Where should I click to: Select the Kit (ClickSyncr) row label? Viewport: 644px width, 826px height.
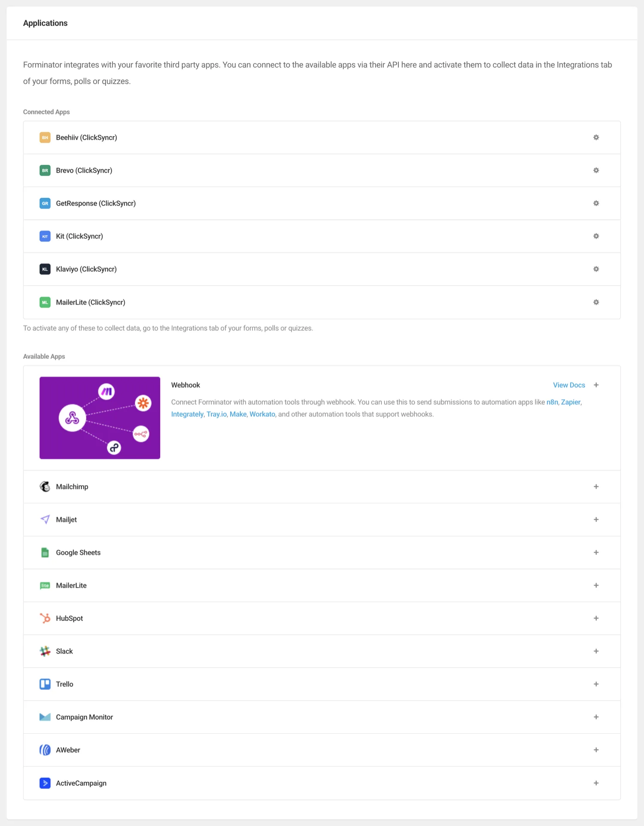point(79,236)
